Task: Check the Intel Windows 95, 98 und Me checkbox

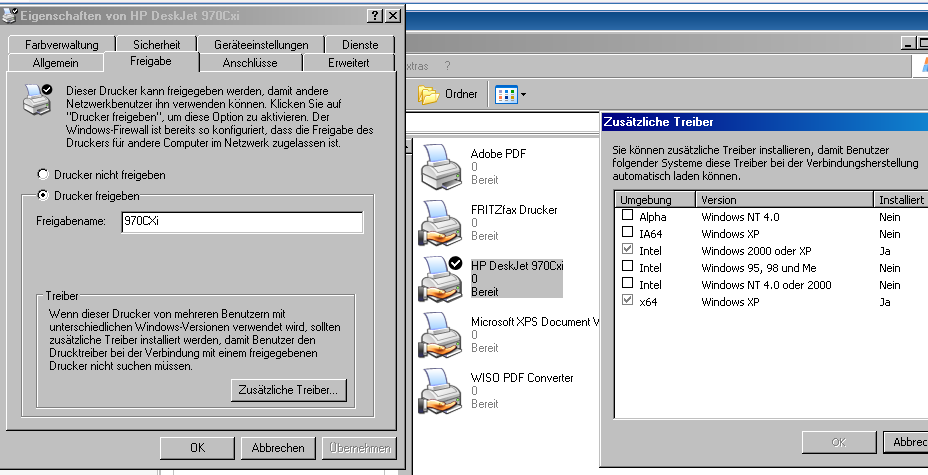Action: [627, 266]
